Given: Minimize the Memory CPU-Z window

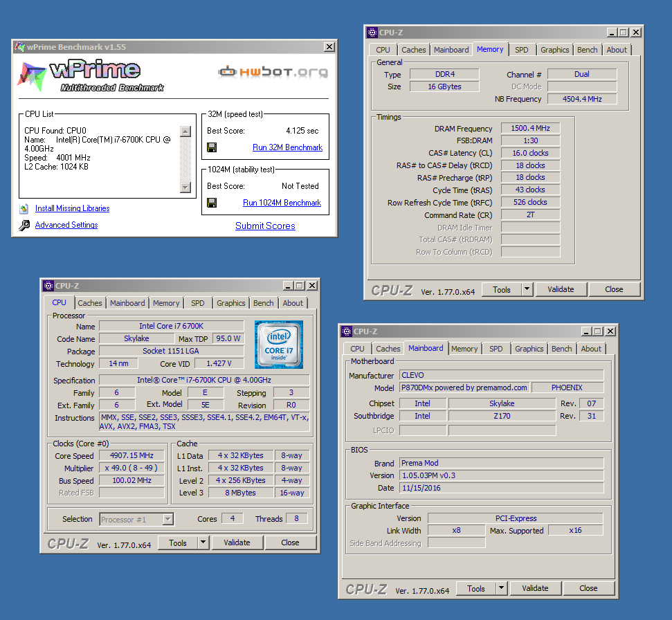Looking at the screenshot, I should point(612,33).
